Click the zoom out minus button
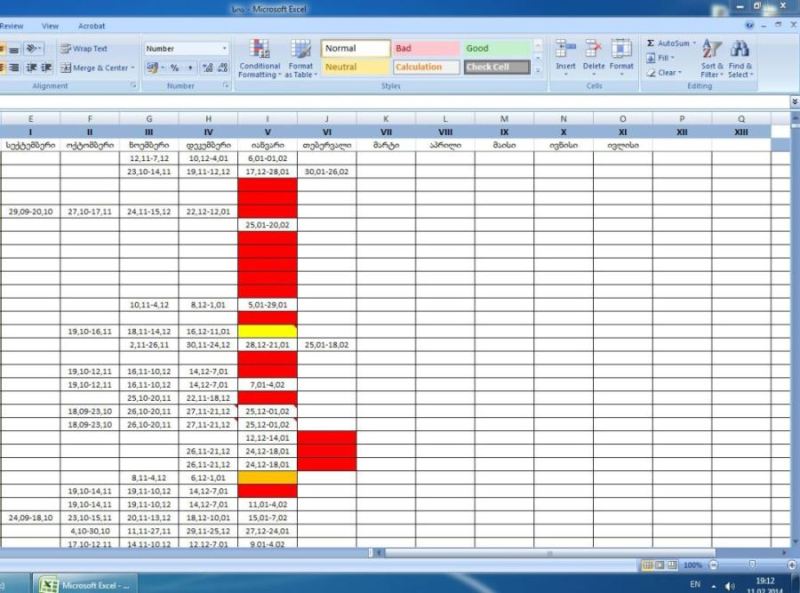 714,565
